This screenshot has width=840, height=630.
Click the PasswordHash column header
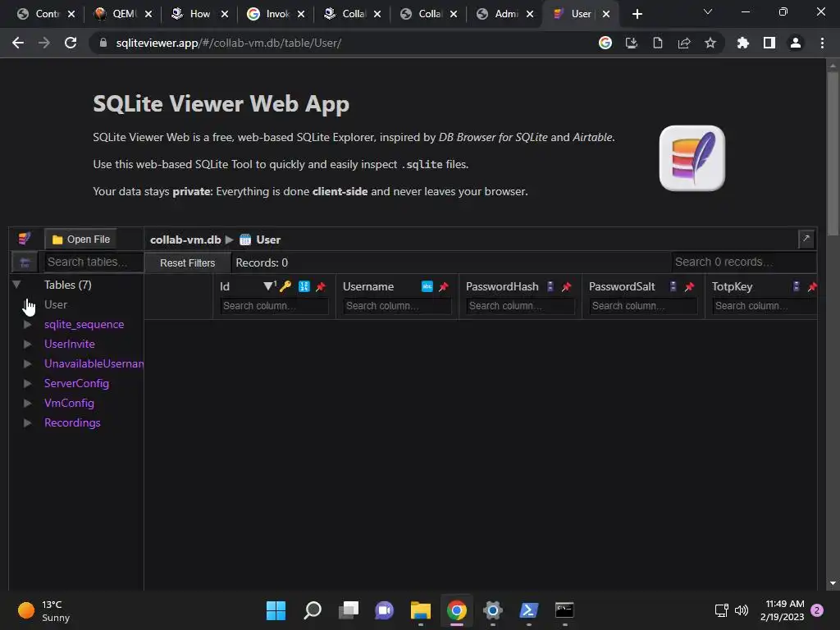tap(502, 286)
